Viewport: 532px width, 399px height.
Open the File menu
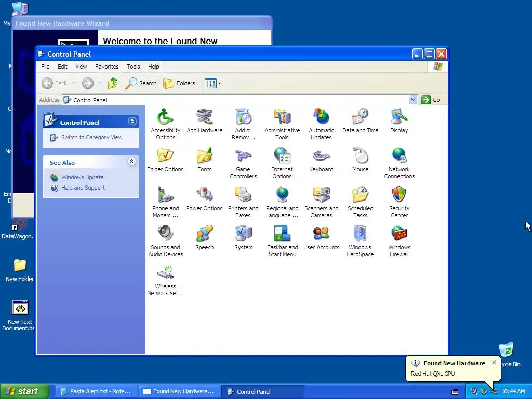pos(45,66)
